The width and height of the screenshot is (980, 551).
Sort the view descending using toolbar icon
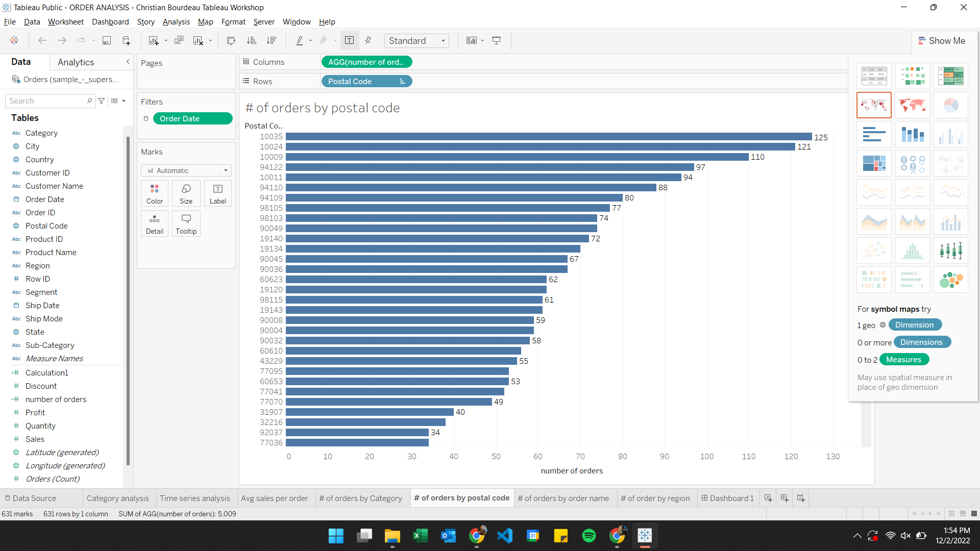(x=272, y=40)
